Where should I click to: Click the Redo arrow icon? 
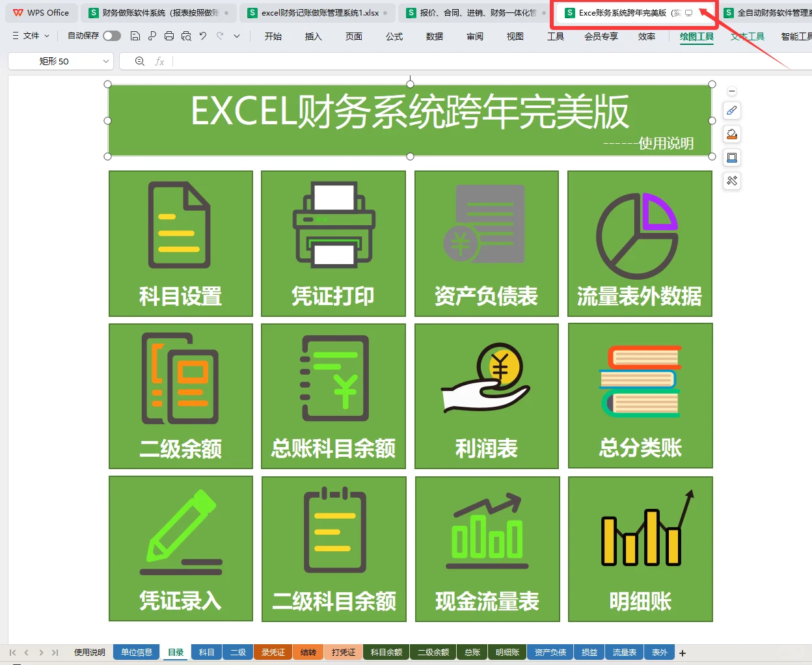pyautogui.click(x=219, y=36)
